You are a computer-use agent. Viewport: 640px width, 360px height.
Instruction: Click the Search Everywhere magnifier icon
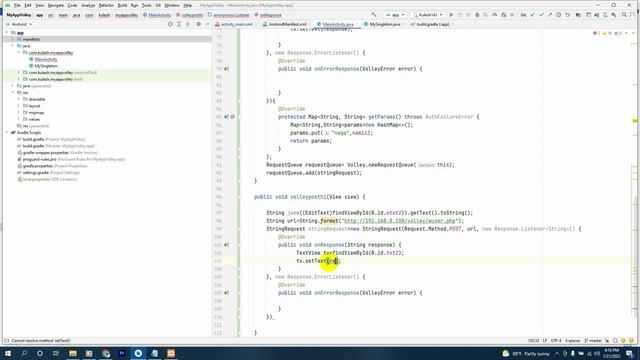pos(624,15)
